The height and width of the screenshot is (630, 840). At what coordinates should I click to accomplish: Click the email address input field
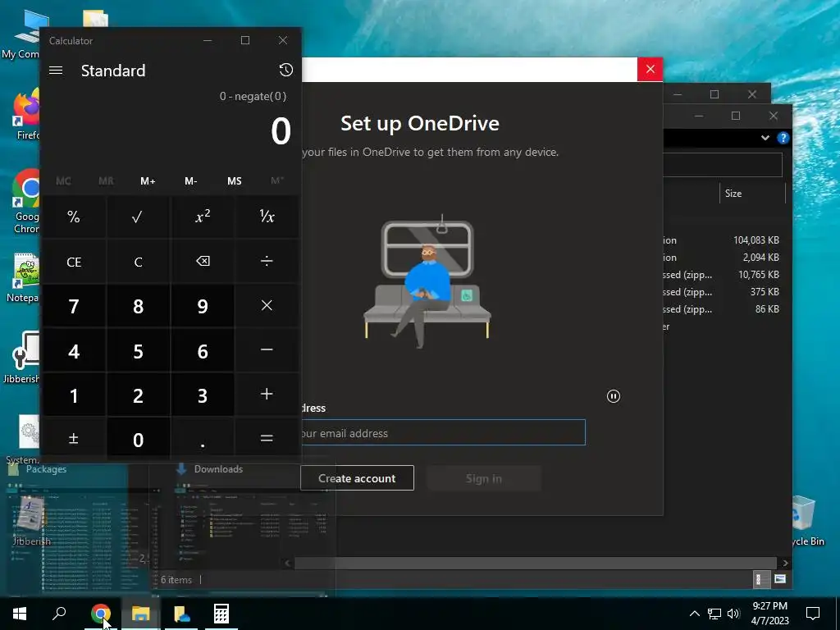[444, 433]
